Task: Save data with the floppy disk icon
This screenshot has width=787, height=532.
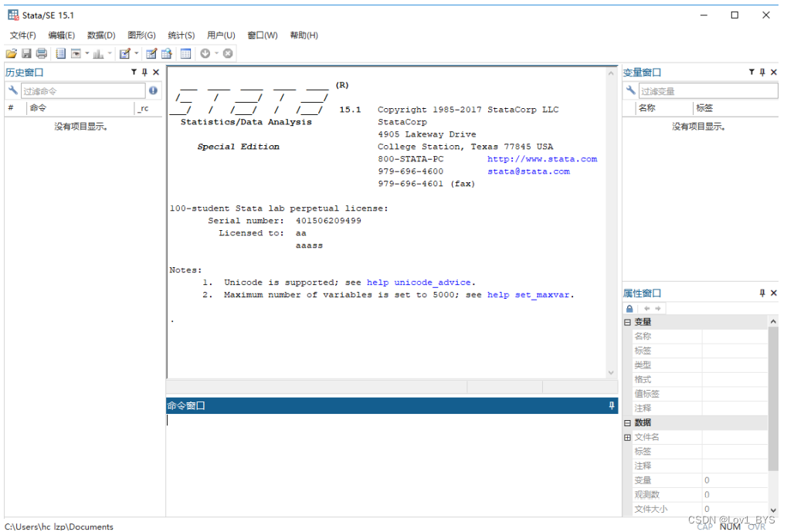Action: pos(26,53)
